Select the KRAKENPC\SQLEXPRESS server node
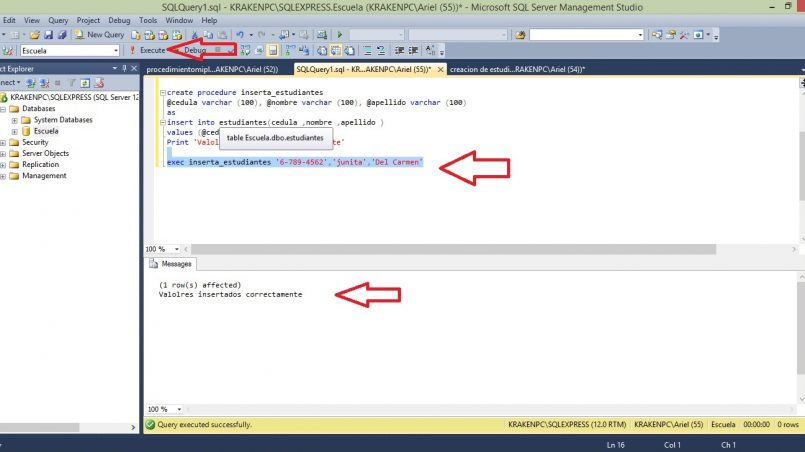Image resolution: width=805 pixels, height=452 pixels. pos(74,97)
